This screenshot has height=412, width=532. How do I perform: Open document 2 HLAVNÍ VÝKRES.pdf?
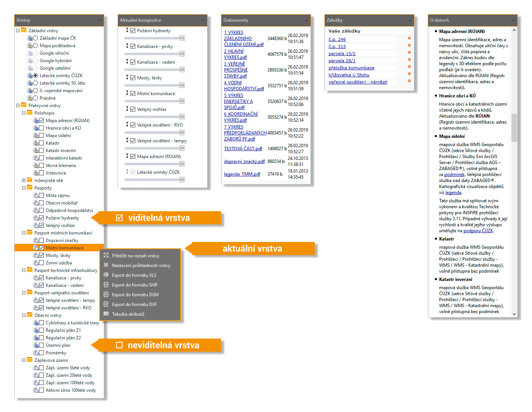point(235,54)
